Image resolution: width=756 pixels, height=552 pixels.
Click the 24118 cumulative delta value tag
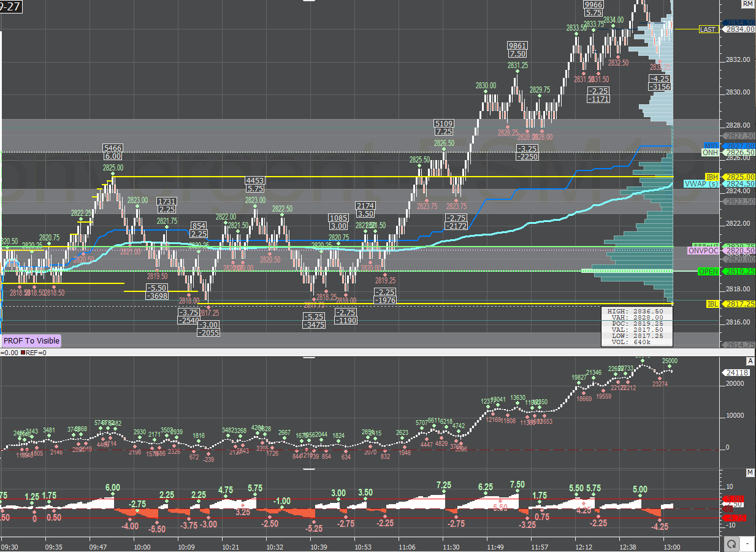coord(737,372)
